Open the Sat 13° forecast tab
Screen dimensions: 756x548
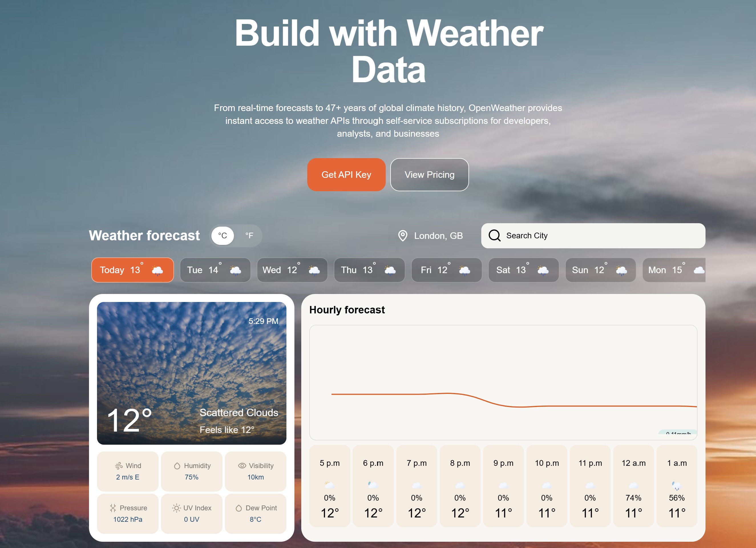click(523, 270)
